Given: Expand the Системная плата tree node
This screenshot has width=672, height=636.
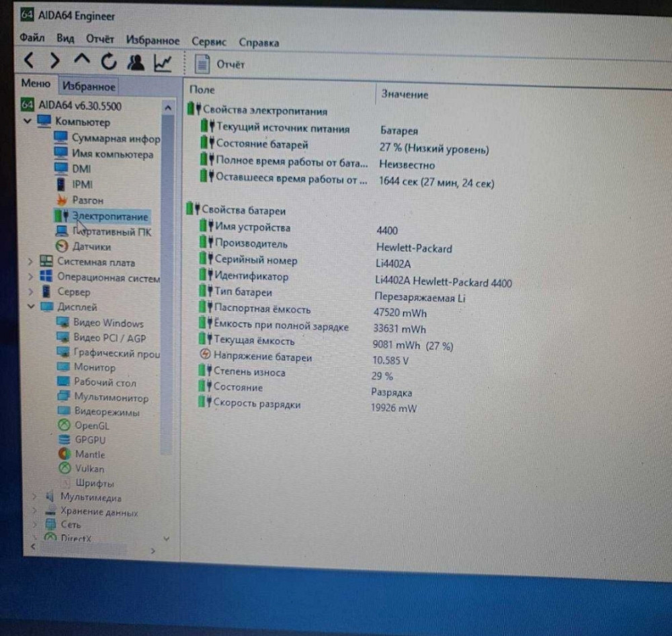Looking at the screenshot, I should [30, 261].
